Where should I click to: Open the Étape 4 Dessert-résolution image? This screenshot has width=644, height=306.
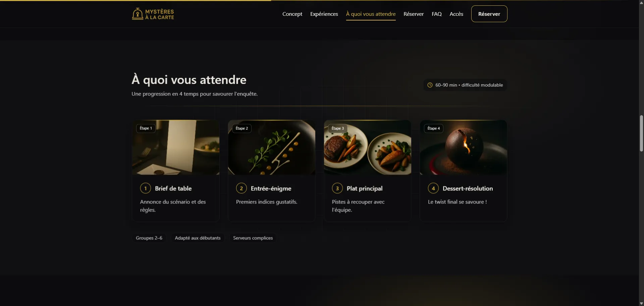coord(464,147)
